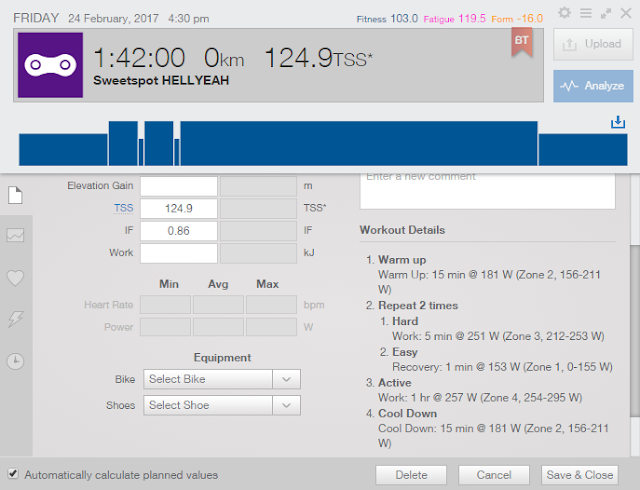Click the planned Work kJ field
Screen dimensions: 640x490
(179, 253)
